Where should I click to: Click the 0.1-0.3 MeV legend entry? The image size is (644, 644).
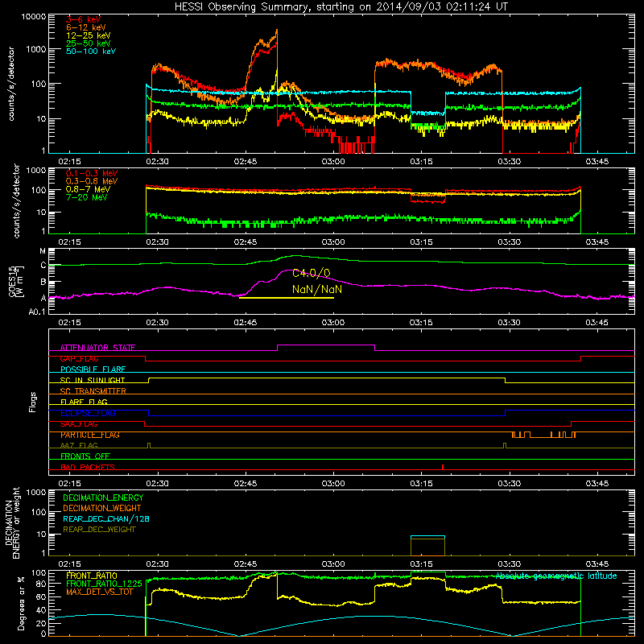coord(92,173)
